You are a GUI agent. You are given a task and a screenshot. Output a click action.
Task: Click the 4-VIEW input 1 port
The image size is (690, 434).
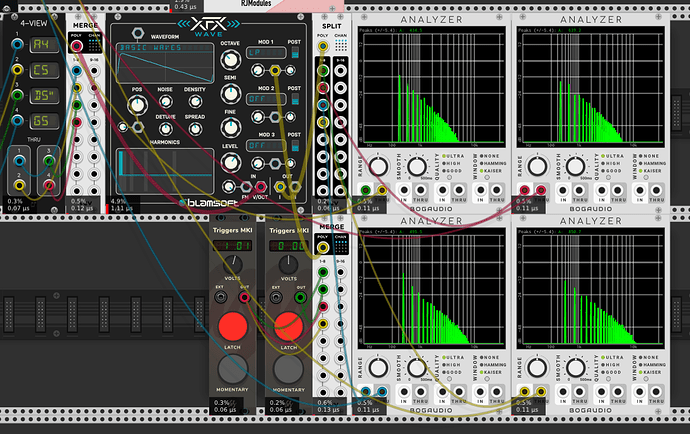pos(17,44)
